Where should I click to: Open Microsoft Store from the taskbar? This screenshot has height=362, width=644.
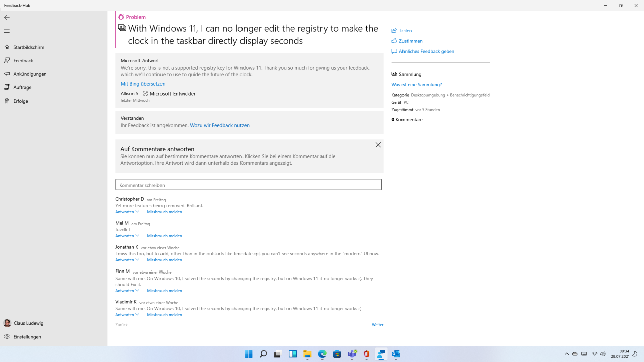point(337,354)
